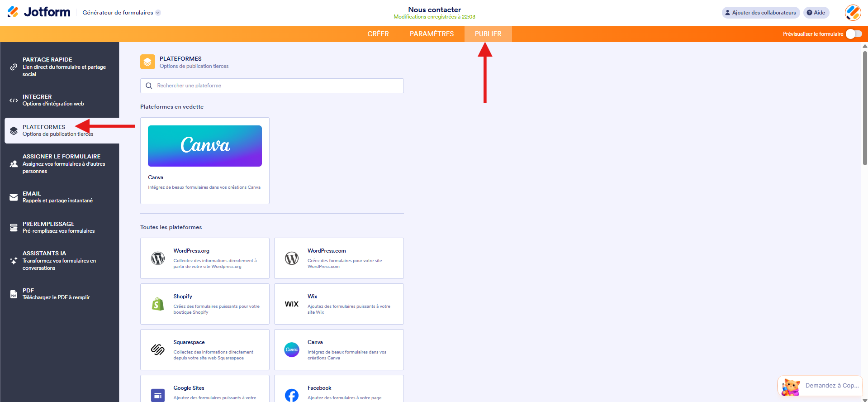Click the WordPress.org logo icon
This screenshot has width=868, height=402.
158,258
